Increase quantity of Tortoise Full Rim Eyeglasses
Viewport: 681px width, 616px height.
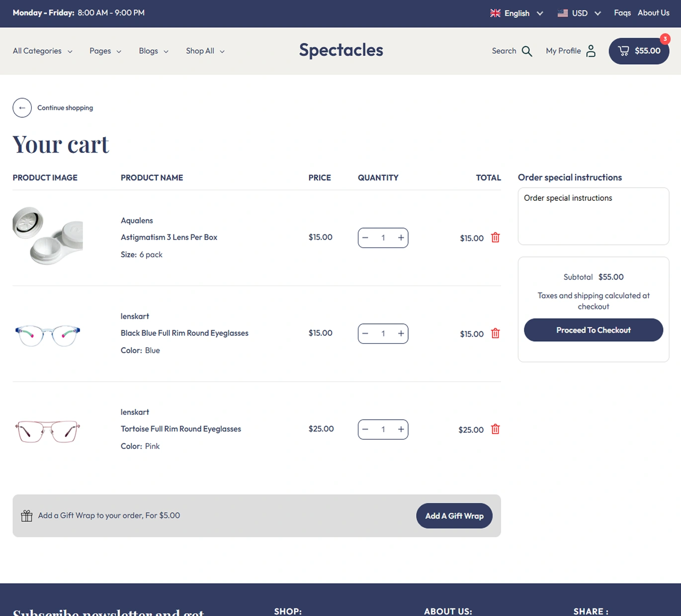(x=401, y=430)
